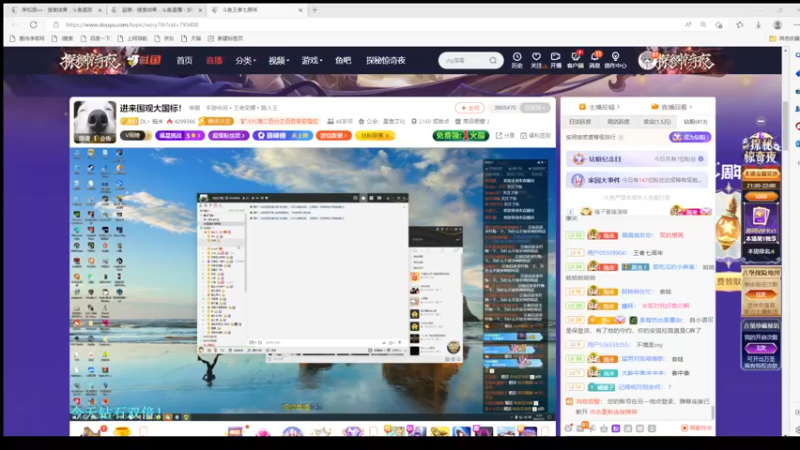
Task: Click the 发邮 button beside follower count
Action: tap(469, 108)
